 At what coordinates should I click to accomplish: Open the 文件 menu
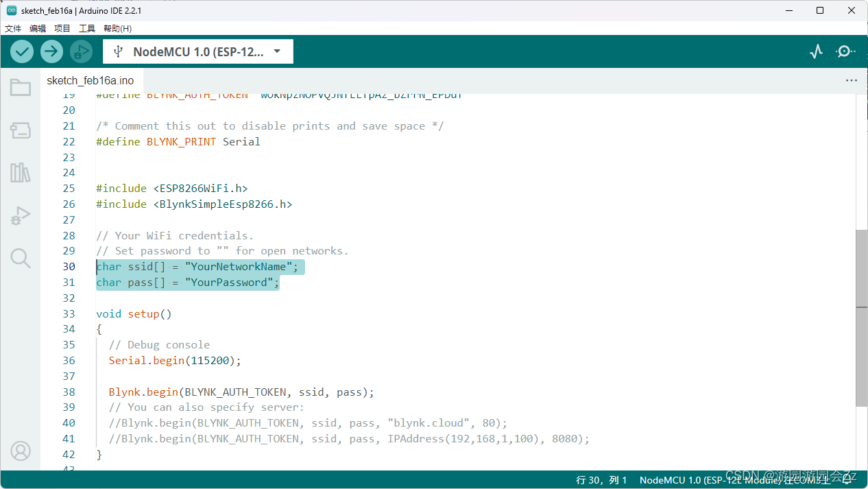click(x=12, y=28)
